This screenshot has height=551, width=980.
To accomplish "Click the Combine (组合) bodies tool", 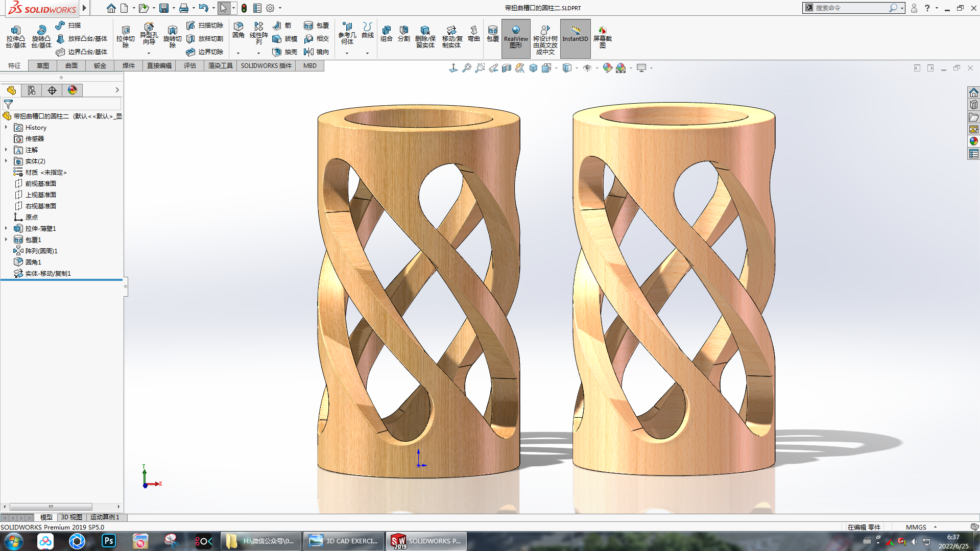I will 387,34.
